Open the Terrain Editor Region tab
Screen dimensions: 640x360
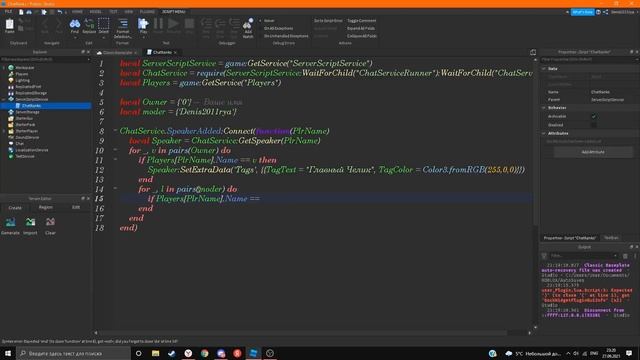tap(46, 207)
